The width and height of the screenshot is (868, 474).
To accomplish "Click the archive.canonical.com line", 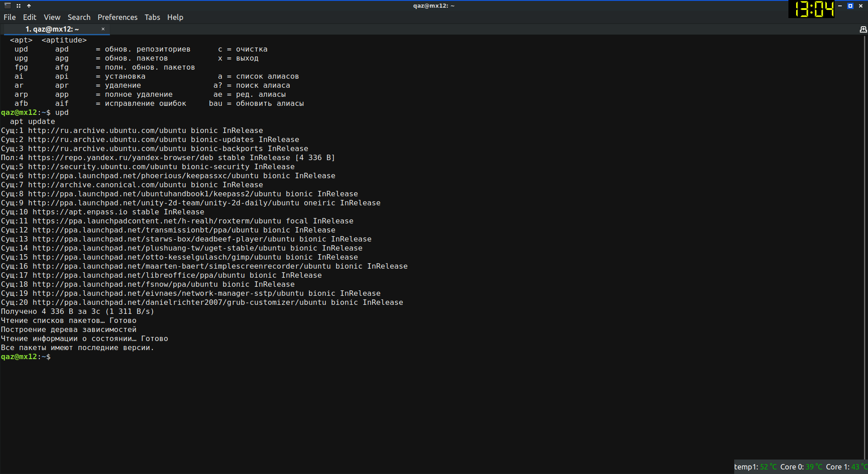I will tap(132, 185).
